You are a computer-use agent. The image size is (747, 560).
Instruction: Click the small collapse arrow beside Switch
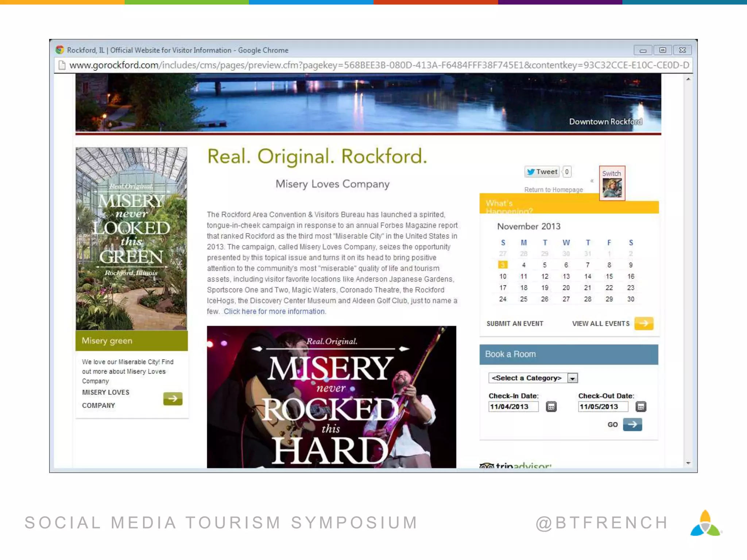[x=592, y=181]
